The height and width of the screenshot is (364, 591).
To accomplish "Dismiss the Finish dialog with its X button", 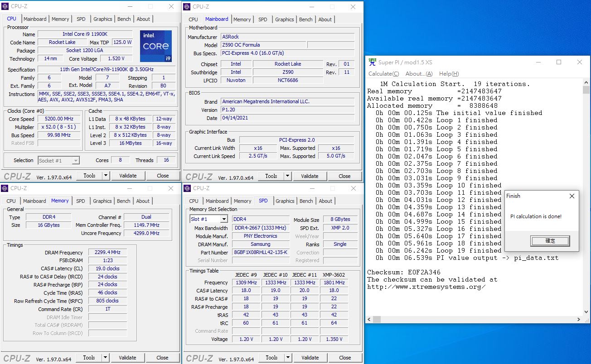I will tap(572, 196).
